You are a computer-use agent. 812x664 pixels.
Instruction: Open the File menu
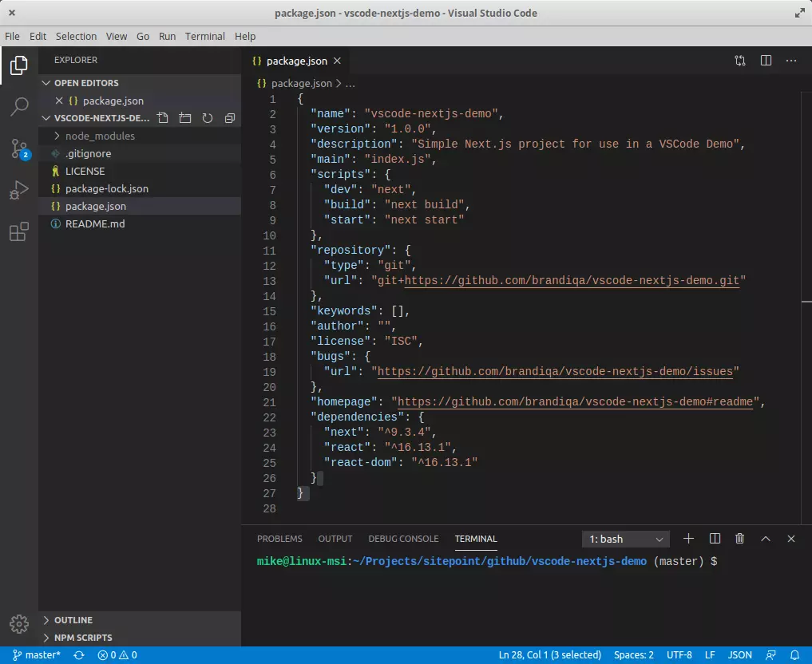[12, 36]
